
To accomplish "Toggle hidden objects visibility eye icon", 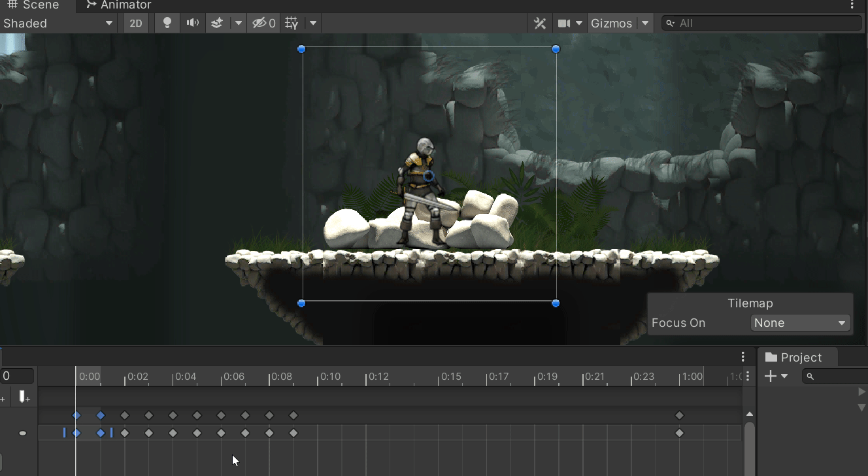I will pyautogui.click(x=264, y=23).
